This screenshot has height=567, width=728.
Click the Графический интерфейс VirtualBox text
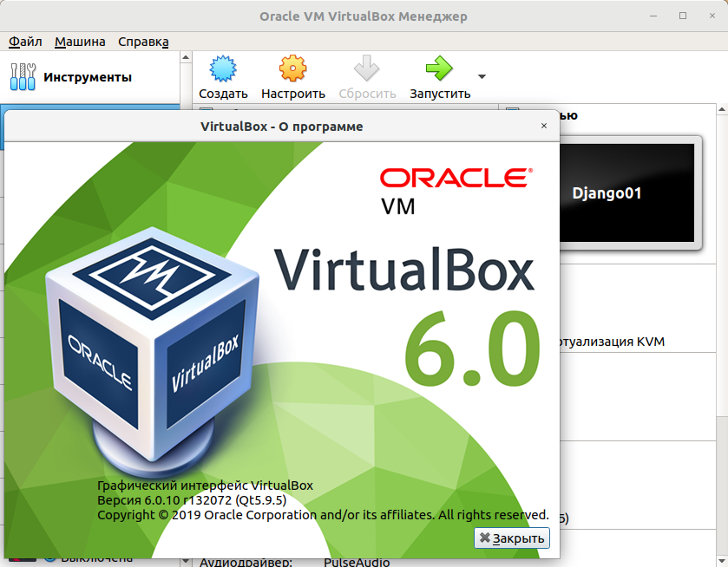pos(205,486)
